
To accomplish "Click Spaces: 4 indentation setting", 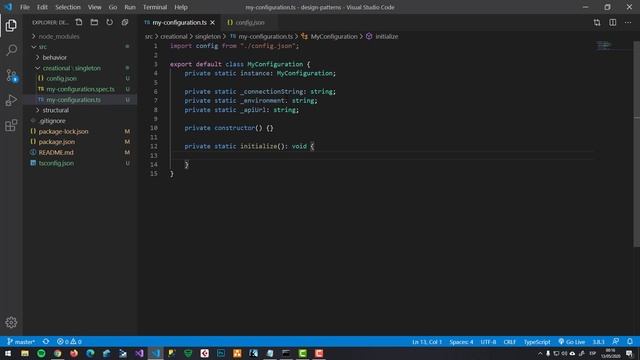I will [x=461, y=342].
